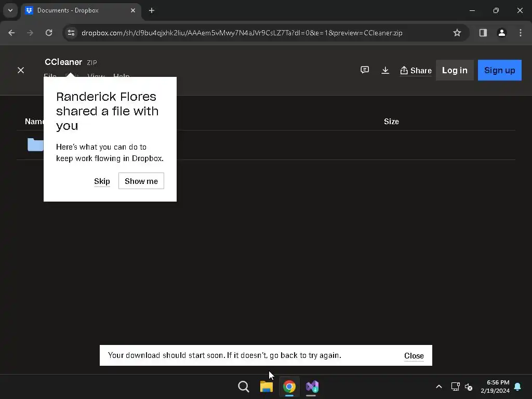Image resolution: width=532 pixels, height=399 pixels.
Task: Open the notifications bell icon
Action: tap(518, 387)
